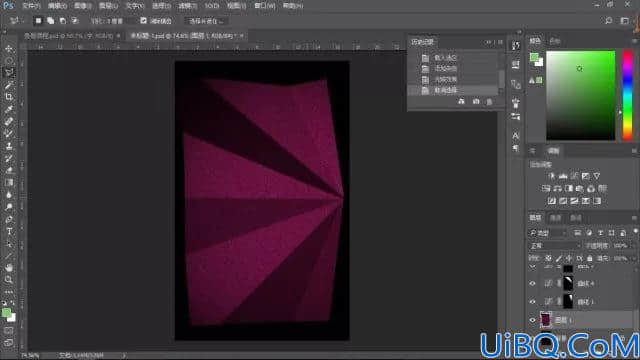Image resolution: width=640 pixels, height=360 pixels.
Task: Hide the 曲线 4 layer
Action: pyautogui.click(x=532, y=283)
